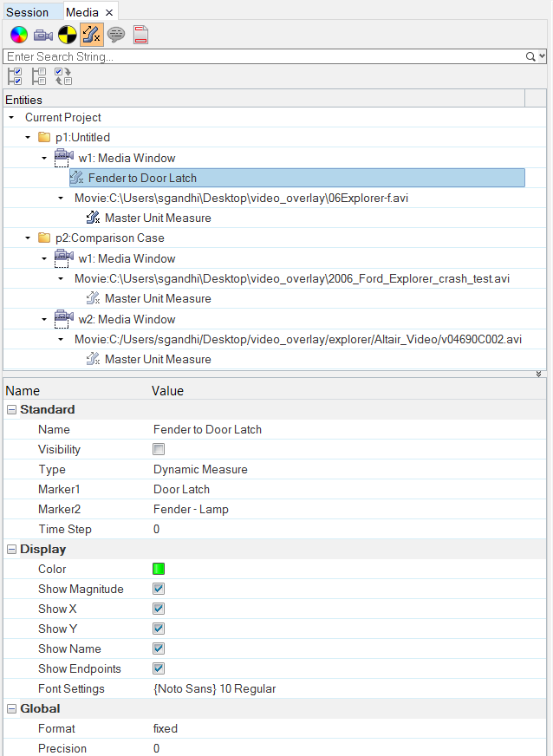Image resolution: width=553 pixels, height=756 pixels.
Task: Click the yellow-black tracking marker icon
Action: (68, 35)
